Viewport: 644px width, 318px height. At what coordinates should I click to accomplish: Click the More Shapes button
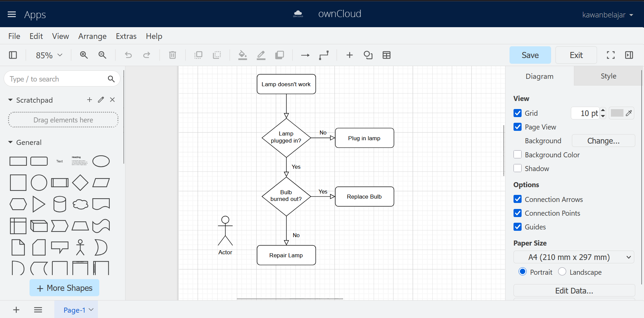64,288
